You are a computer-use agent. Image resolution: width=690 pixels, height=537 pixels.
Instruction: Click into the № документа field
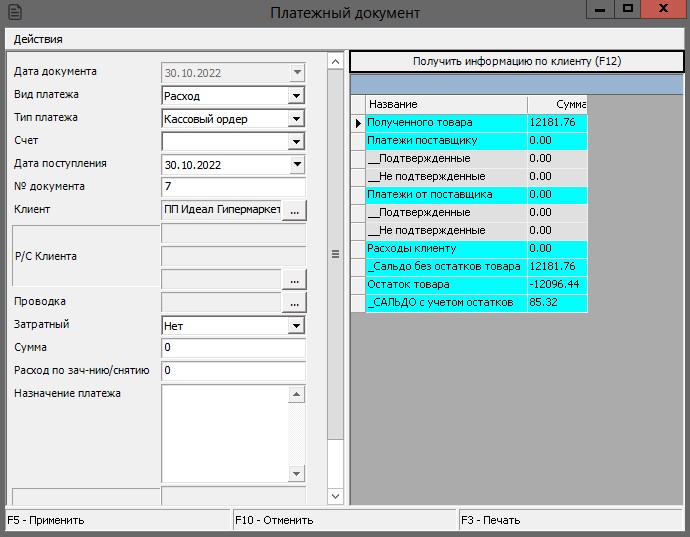point(232,187)
